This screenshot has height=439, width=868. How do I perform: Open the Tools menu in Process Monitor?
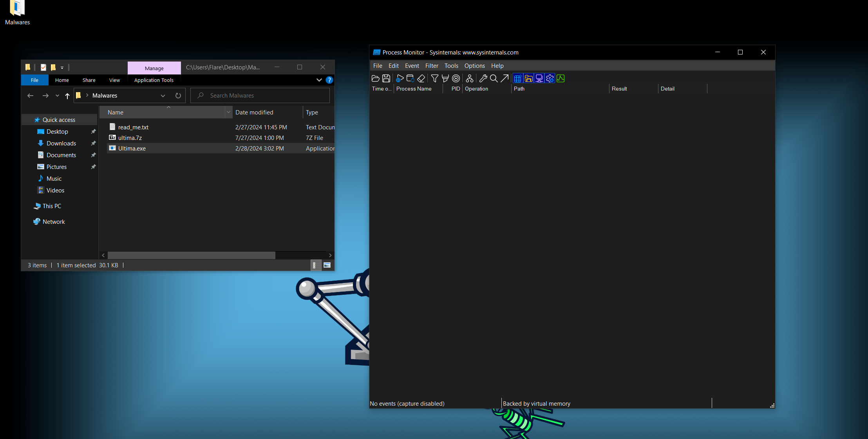[x=451, y=66]
